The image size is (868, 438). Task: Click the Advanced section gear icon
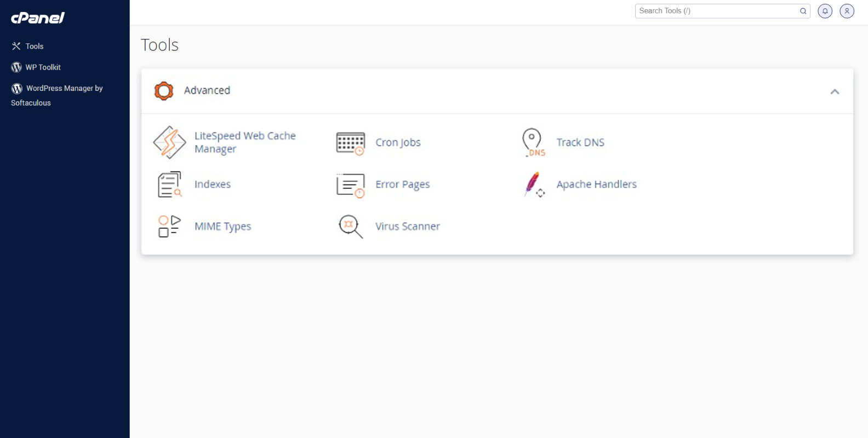click(x=164, y=91)
